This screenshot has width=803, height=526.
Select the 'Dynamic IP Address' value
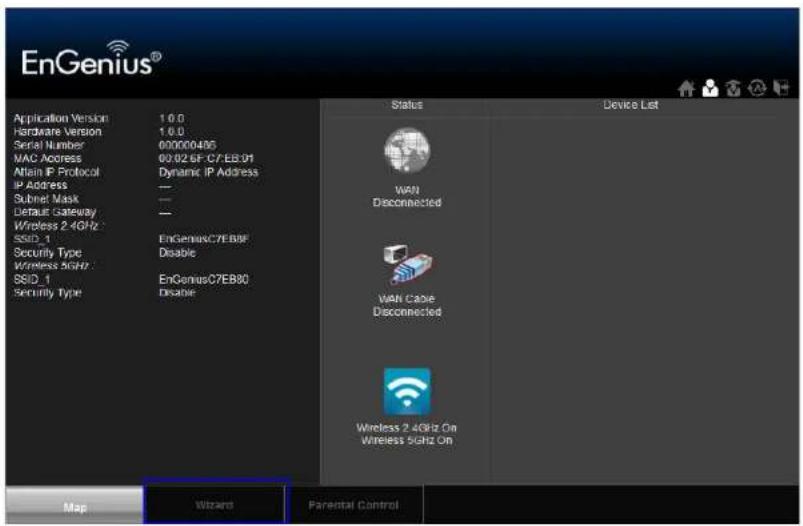pos(208,172)
